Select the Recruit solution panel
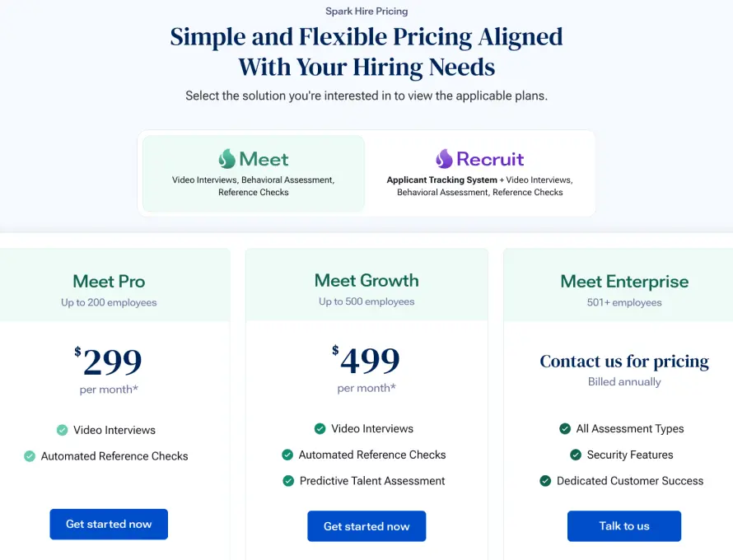This screenshot has width=733, height=560. pyautogui.click(x=479, y=173)
